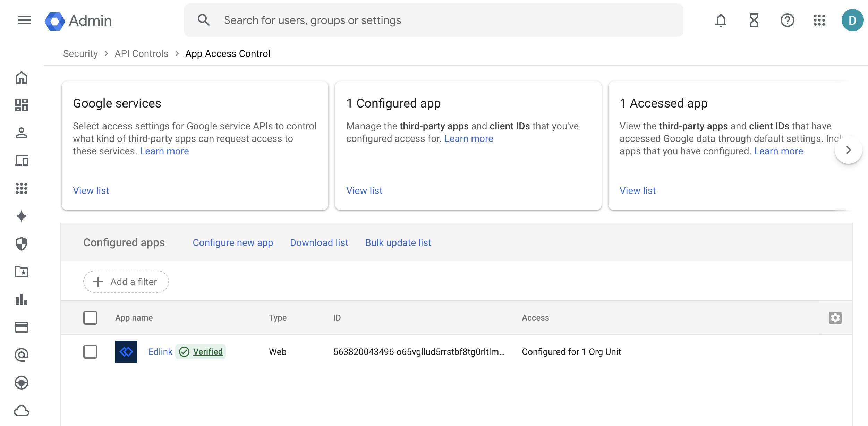Sort by App name column header
Image resolution: width=868 pixels, height=426 pixels.
pos(134,318)
